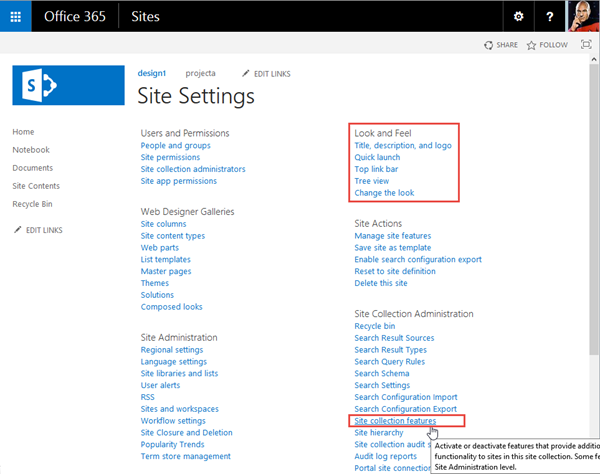The height and width of the screenshot is (474, 600).
Task: Open Site collection features link
Action: pyautogui.click(x=395, y=421)
